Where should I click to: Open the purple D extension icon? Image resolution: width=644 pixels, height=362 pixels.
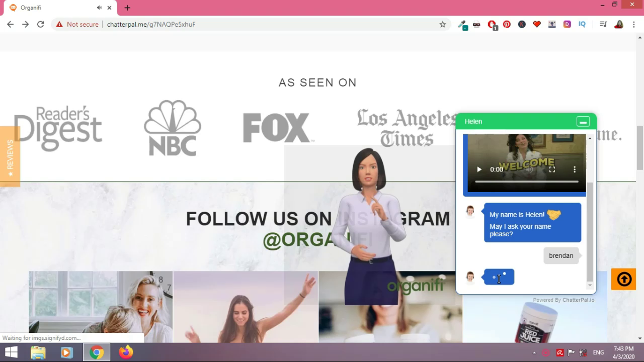click(x=567, y=24)
